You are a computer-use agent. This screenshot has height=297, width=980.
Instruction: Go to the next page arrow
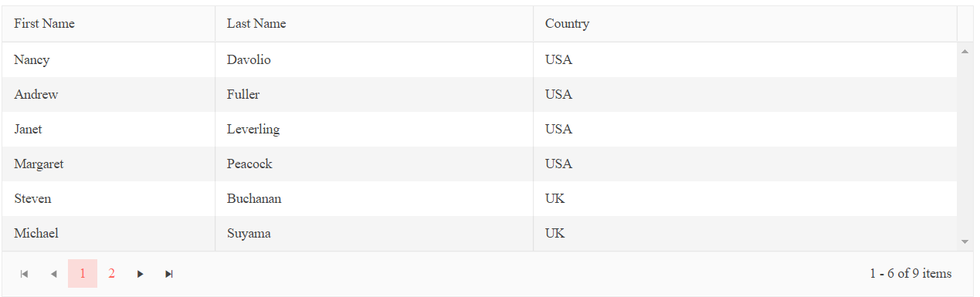point(140,274)
